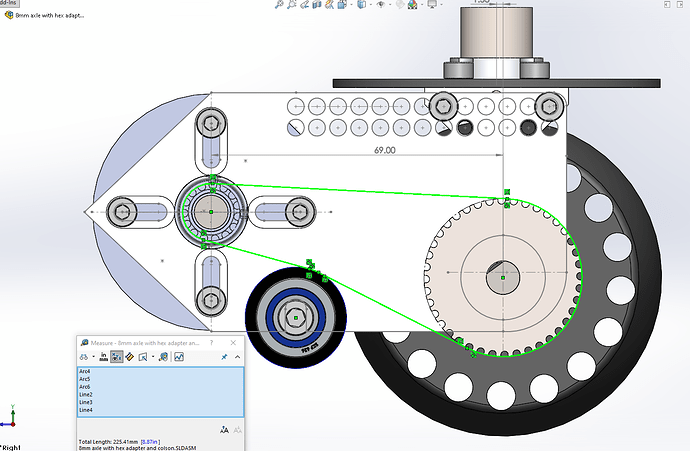Select 8mm axle assembly in feature tree

[50, 16]
